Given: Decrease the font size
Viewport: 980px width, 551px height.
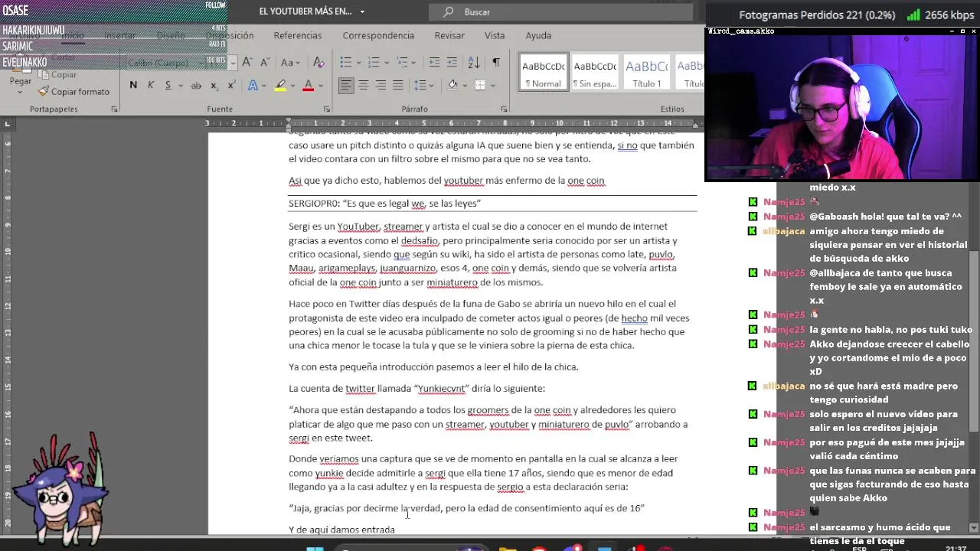Looking at the screenshot, I should coord(265,62).
